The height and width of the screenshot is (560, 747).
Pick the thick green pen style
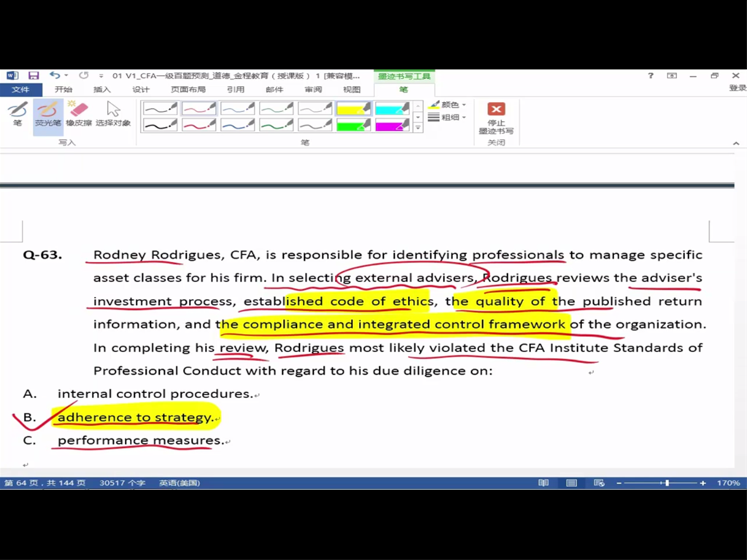tap(276, 125)
